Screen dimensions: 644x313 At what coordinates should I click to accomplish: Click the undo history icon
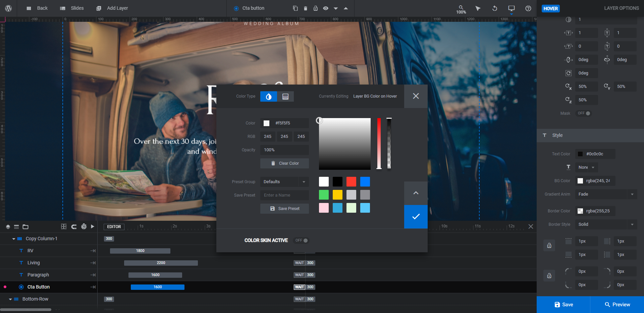(x=495, y=8)
